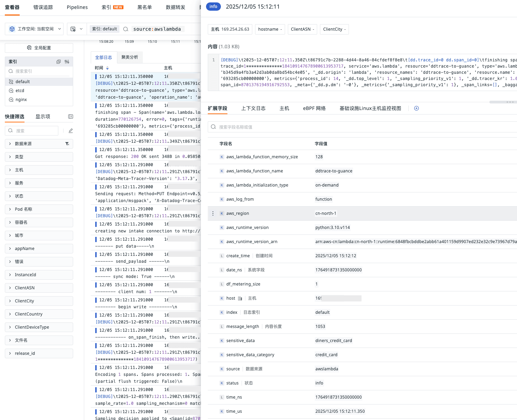Open the 索引 filter settings sliders icon

click(x=67, y=61)
